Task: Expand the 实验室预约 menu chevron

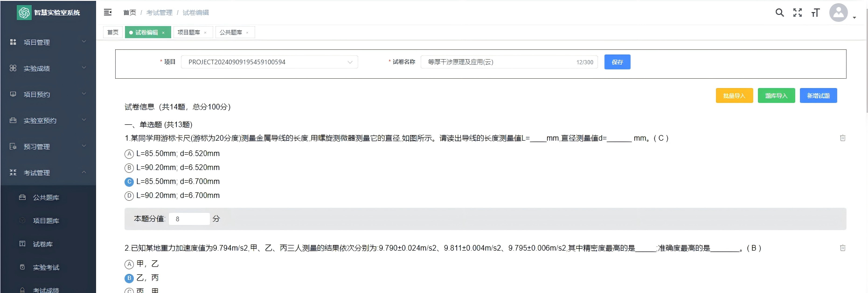Action: (84, 120)
